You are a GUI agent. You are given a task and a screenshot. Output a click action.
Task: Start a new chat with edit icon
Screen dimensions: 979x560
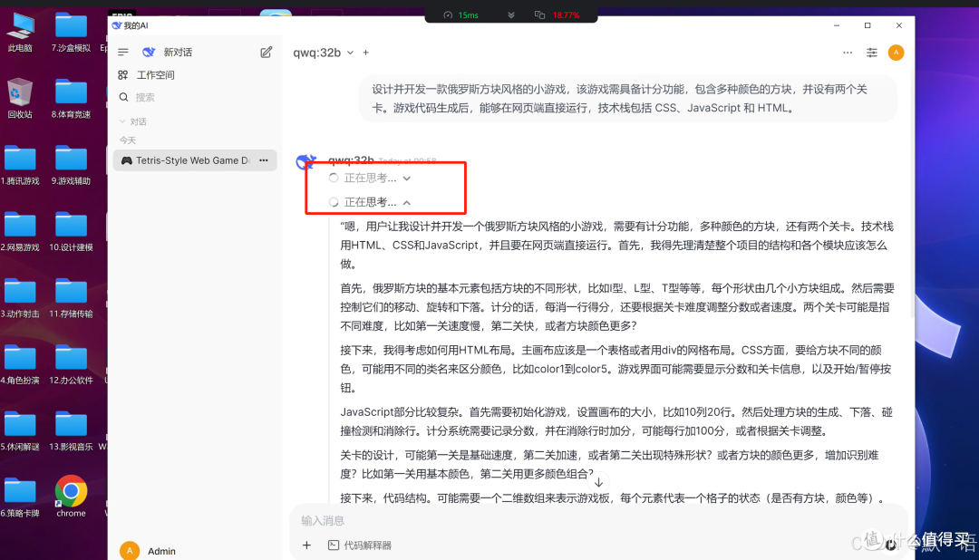pyautogui.click(x=266, y=53)
